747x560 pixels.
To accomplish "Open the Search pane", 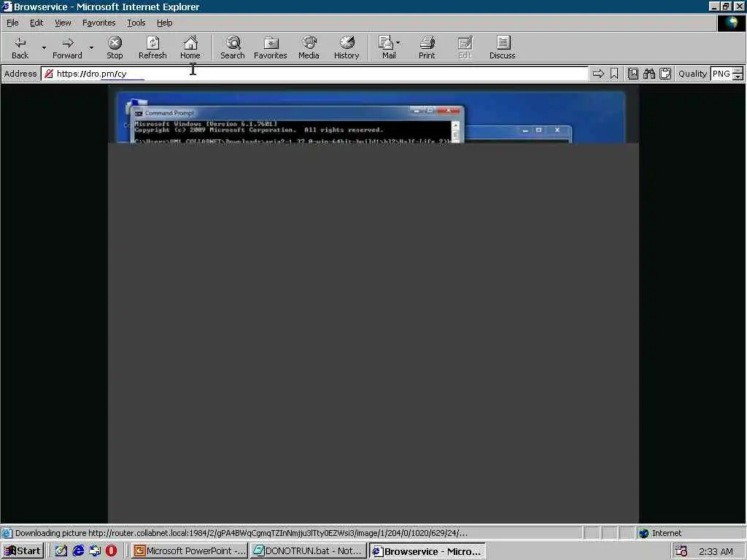I will click(233, 47).
